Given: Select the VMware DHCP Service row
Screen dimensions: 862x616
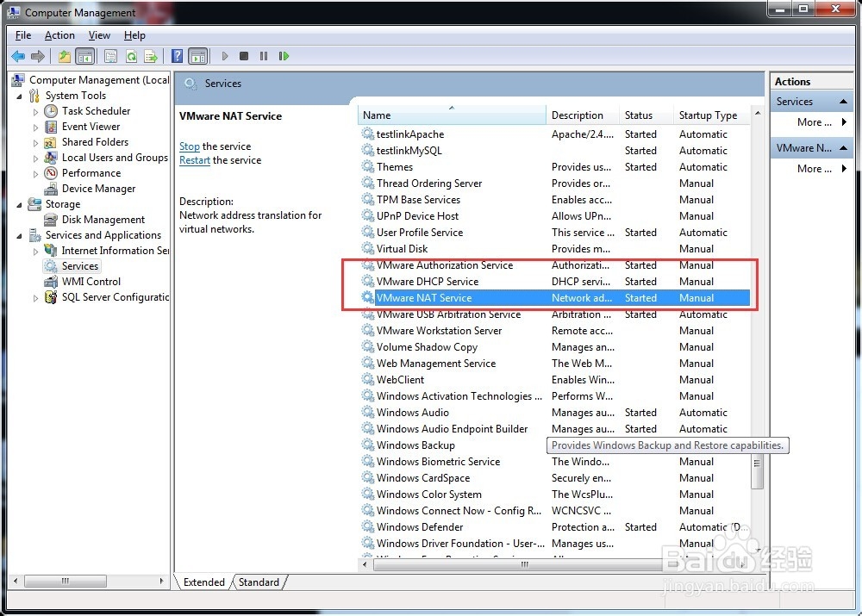Looking at the screenshot, I should [x=554, y=282].
